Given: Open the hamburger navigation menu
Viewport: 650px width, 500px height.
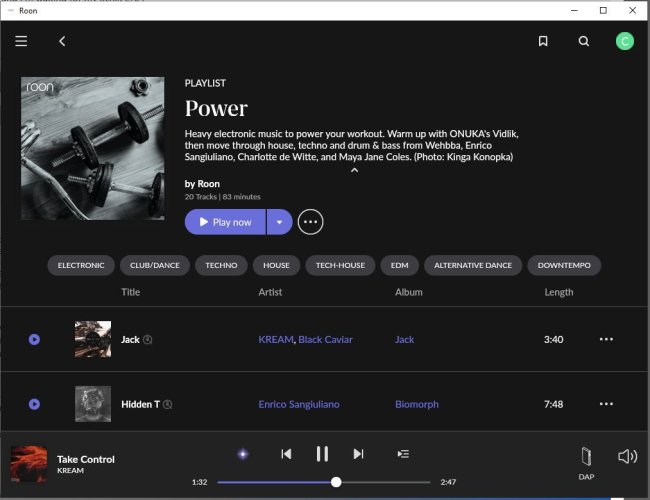Looking at the screenshot, I should (x=21, y=41).
